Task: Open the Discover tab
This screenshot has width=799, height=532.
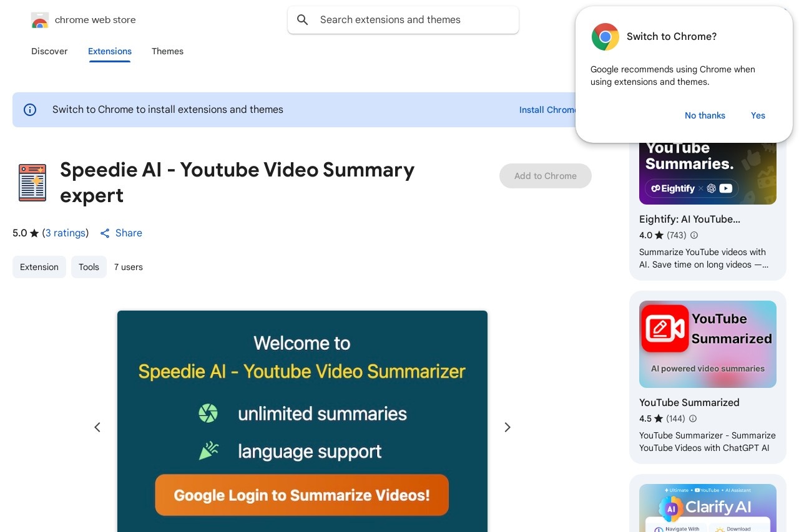Action: tap(49, 51)
